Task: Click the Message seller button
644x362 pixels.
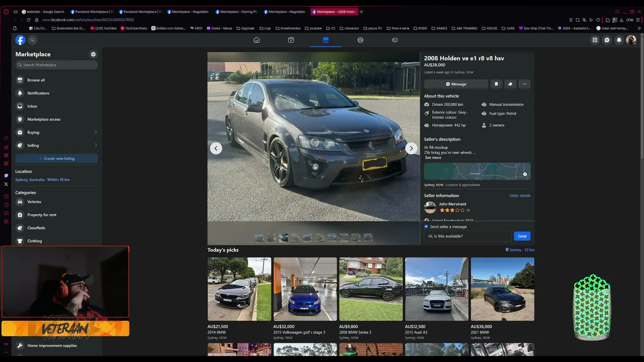Action: pyautogui.click(x=456, y=84)
